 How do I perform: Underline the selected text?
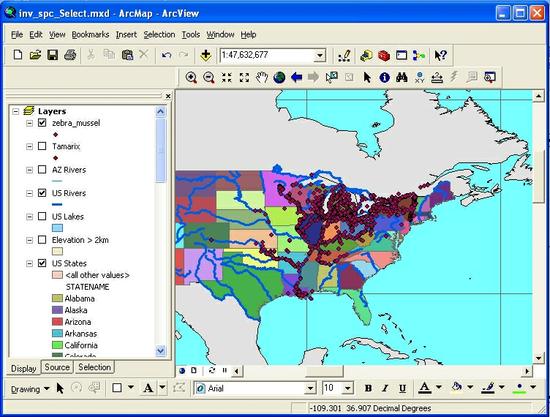pyautogui.click(x=402, y=388)
